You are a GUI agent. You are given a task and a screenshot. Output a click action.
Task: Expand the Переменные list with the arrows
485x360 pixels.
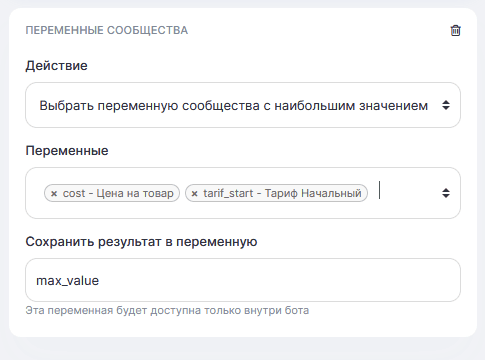446,193
